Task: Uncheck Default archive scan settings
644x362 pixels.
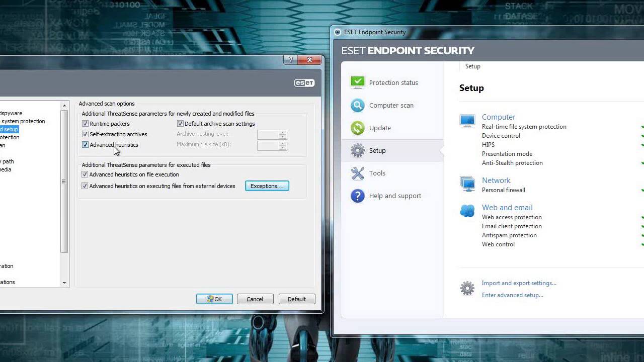Action: tap(180, 124)
